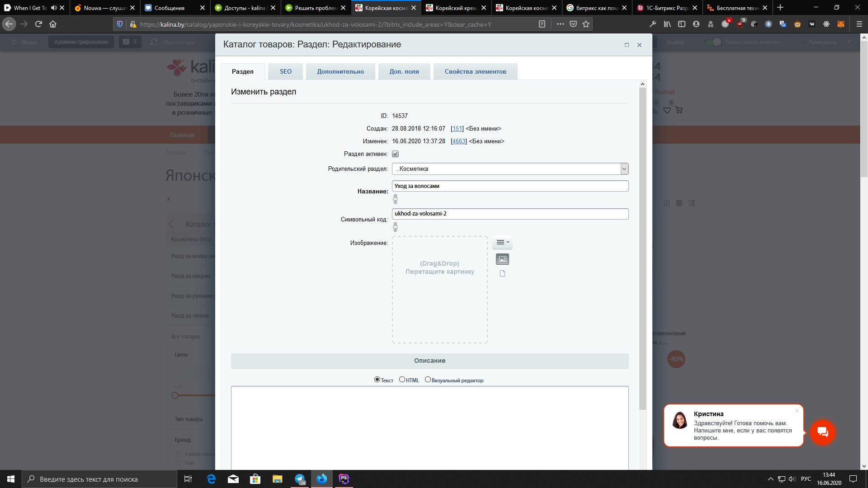Viewport: 868px width, 488px height.
Task: Click the dialog vertical scrollbar
Action: 642,249
